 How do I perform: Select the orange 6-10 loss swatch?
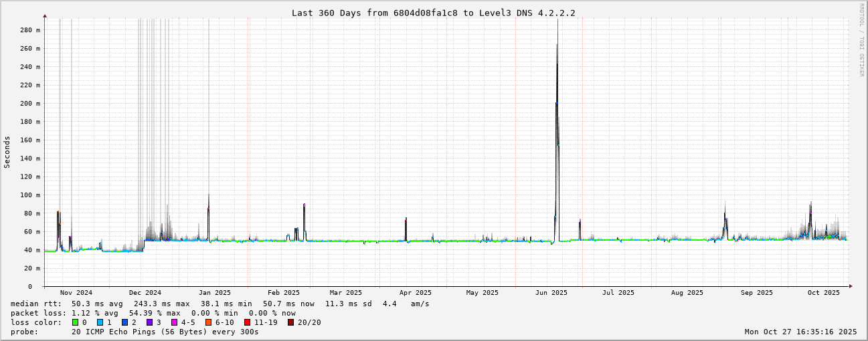[x=209, y=322]
